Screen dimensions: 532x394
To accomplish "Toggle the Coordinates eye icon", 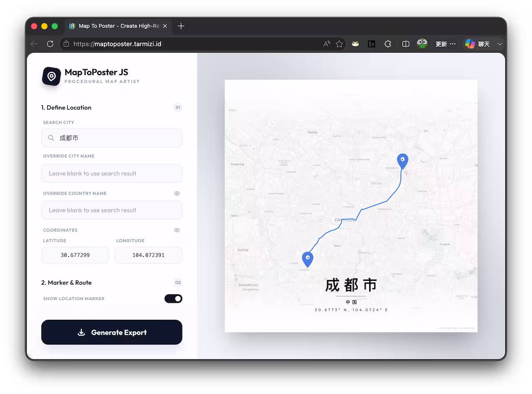I will (177, 230).
